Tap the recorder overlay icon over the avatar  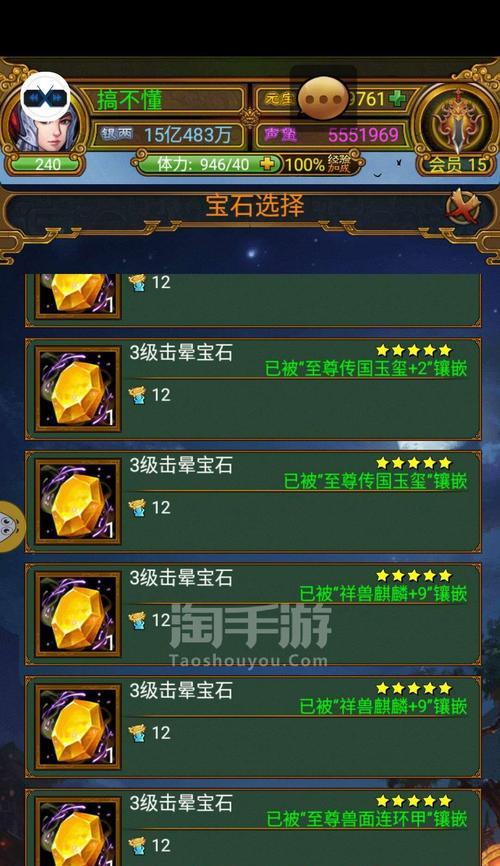pyautogui.click(x=45, y=98)
